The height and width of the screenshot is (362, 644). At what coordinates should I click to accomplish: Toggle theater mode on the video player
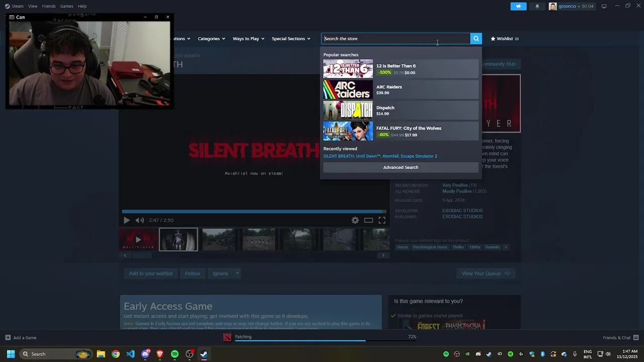pos(369,220)
